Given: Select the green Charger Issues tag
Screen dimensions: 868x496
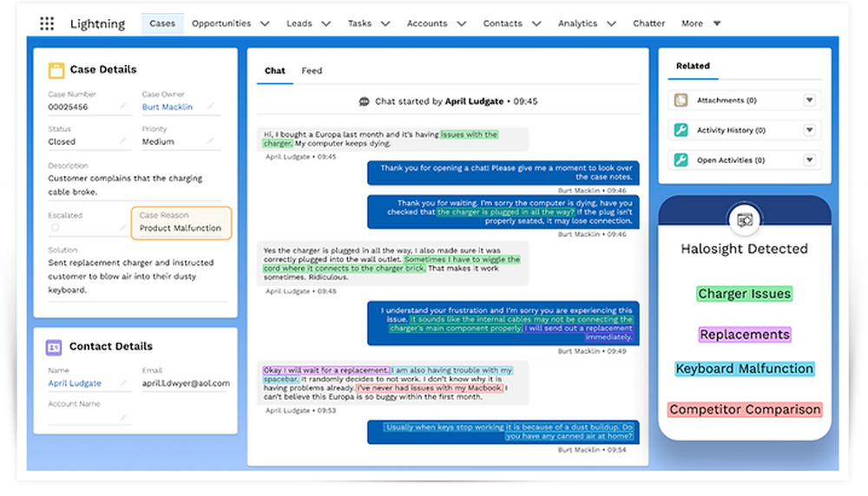Looking at the screenshot, I should click(x=745, y=294).
